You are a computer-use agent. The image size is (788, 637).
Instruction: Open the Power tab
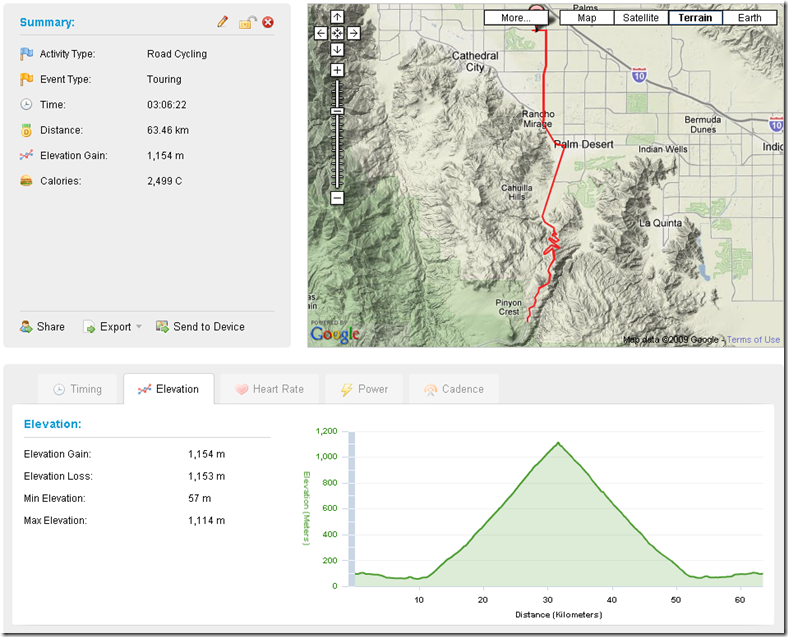coord(364,389)
